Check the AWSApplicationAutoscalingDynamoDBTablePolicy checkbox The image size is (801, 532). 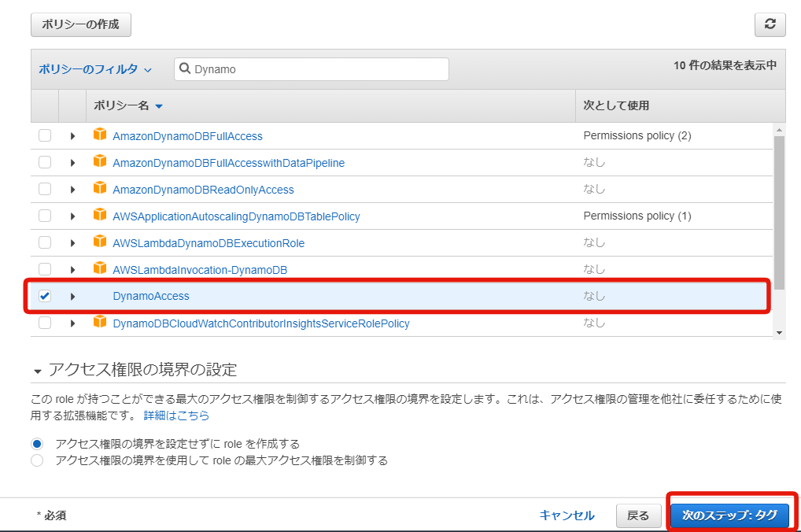point(45,216)
